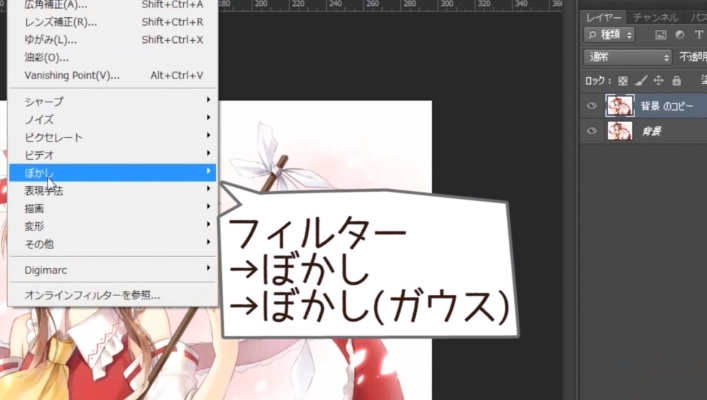Image resolution: width=707 pixels, height=400 pixels.
Task: Open Vanishing Point(V)... filter
Action: tap(113, 75)
